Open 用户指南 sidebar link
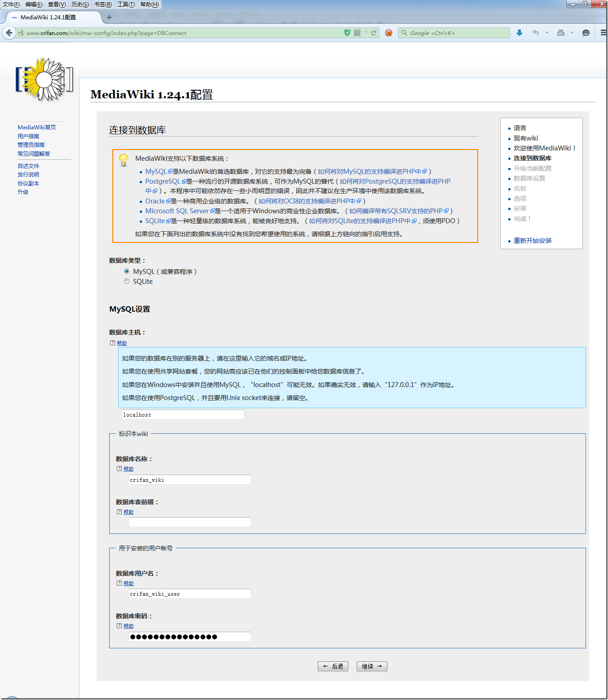The image size is (608, 700). [28, 136]
